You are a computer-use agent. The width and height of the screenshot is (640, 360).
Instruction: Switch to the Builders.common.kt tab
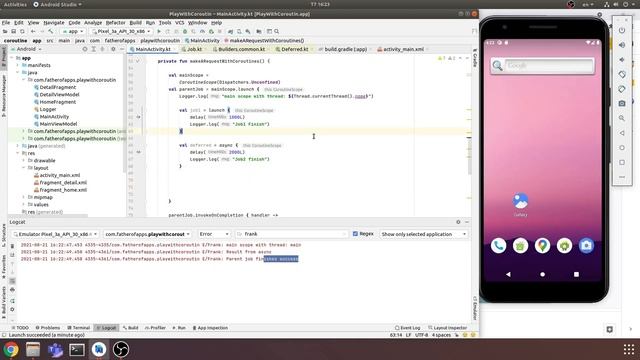pyautogui.click(x=241, y=49)
